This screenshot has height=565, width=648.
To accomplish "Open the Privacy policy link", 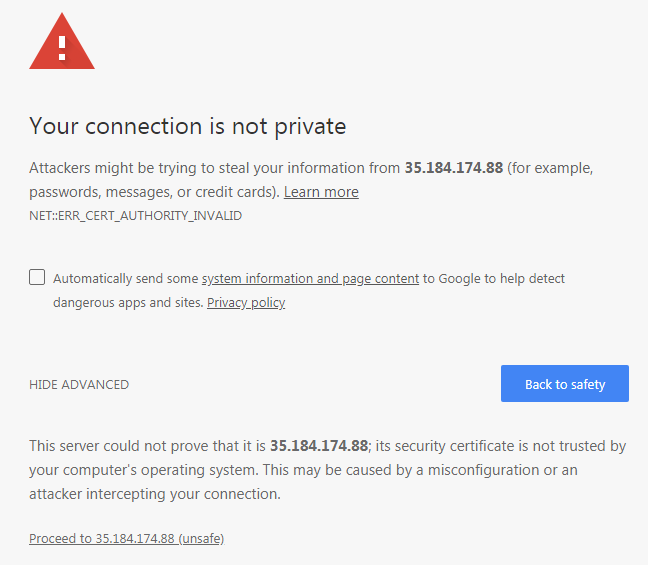I will 246,303.
